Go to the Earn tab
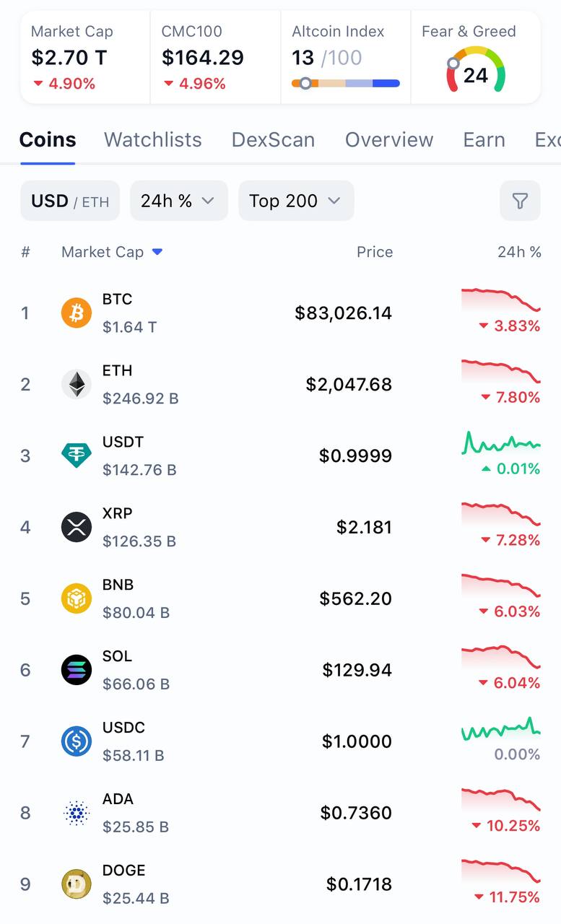This screenshot has width=561, height=924. coord(484,139)
